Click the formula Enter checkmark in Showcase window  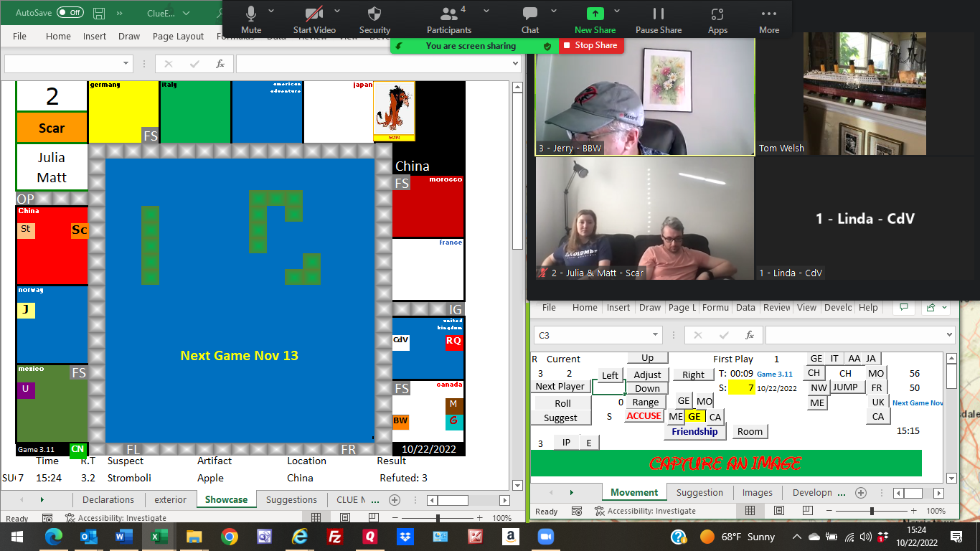tap(194, 64)
